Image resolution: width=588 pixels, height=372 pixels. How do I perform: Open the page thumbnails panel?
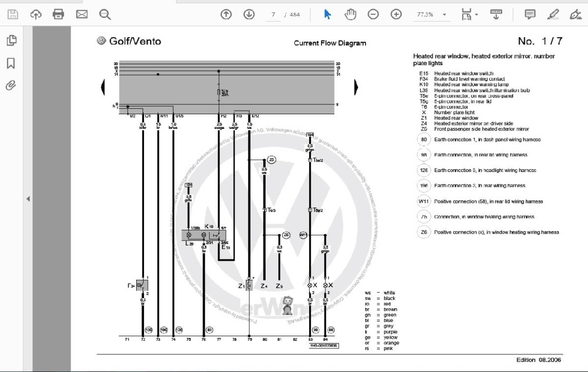[x=11, y=41]
